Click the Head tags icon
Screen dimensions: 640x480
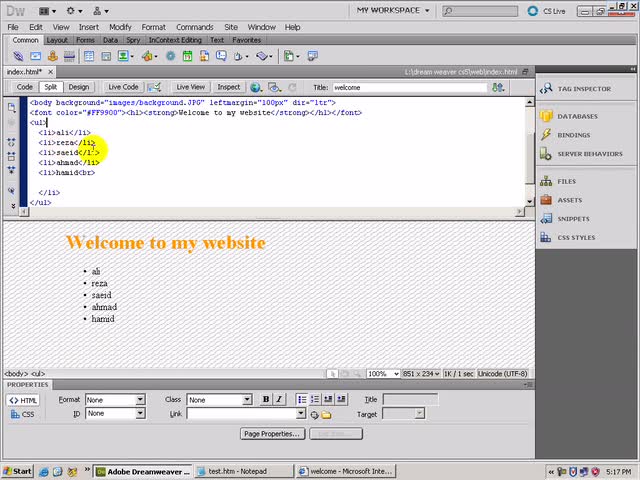(241, 56)
